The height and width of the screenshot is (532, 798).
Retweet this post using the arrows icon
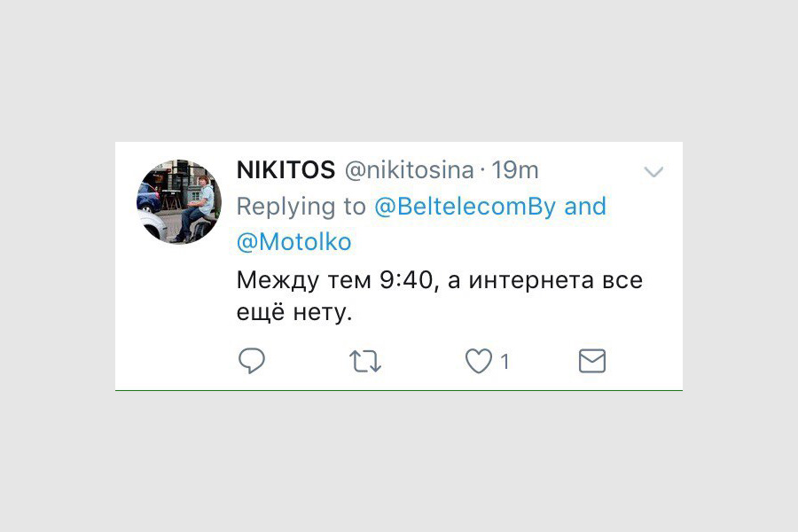[x=365, y=361]
